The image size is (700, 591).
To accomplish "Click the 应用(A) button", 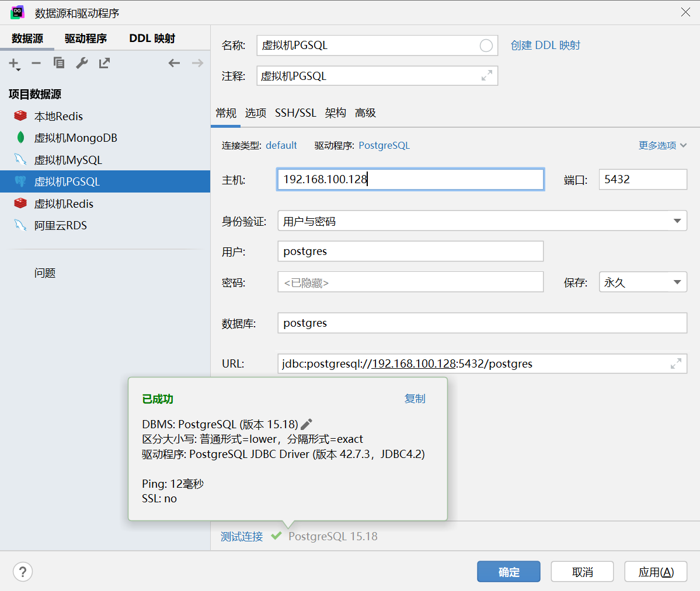I will [x=656, y=572].
